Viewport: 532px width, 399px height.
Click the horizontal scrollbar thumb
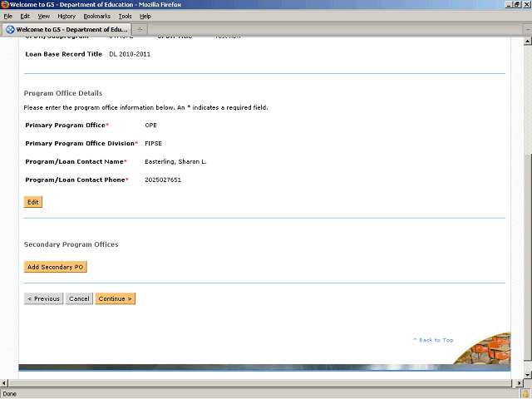pos(260,383)
